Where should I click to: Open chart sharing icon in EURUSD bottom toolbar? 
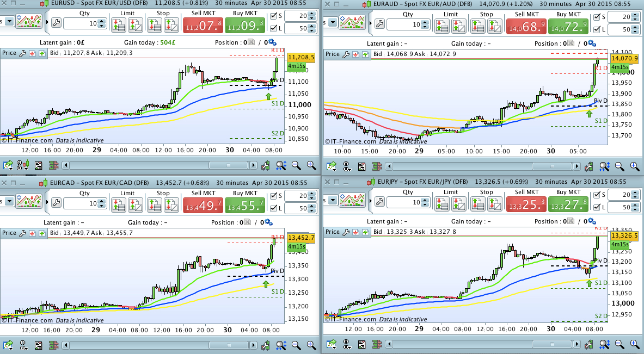pos(8,165)
